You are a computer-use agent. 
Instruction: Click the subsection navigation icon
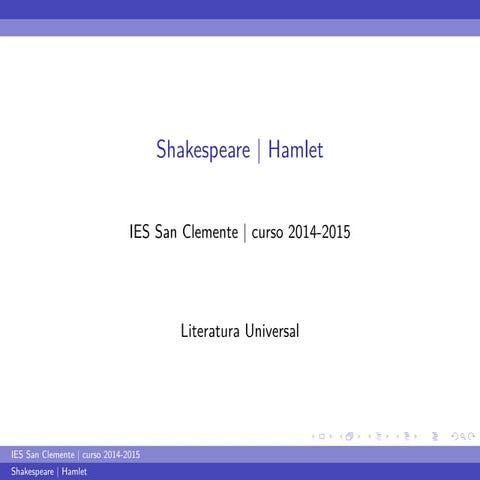coord(379,436)
